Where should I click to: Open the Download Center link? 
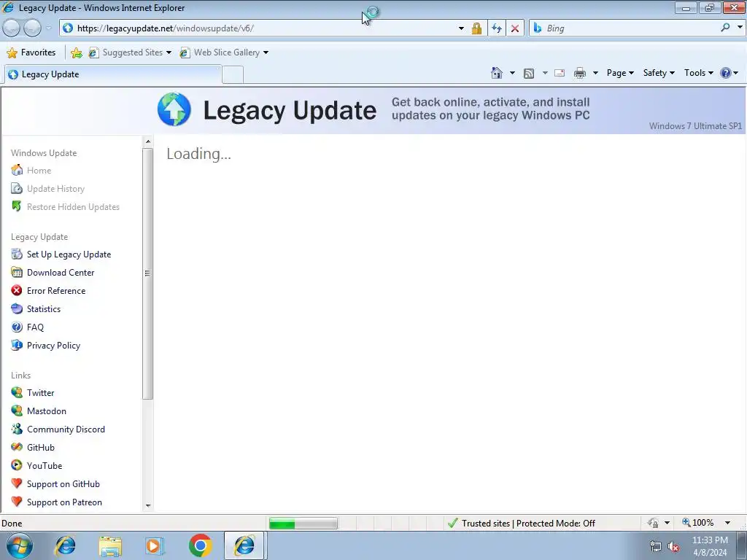[61, 273]
